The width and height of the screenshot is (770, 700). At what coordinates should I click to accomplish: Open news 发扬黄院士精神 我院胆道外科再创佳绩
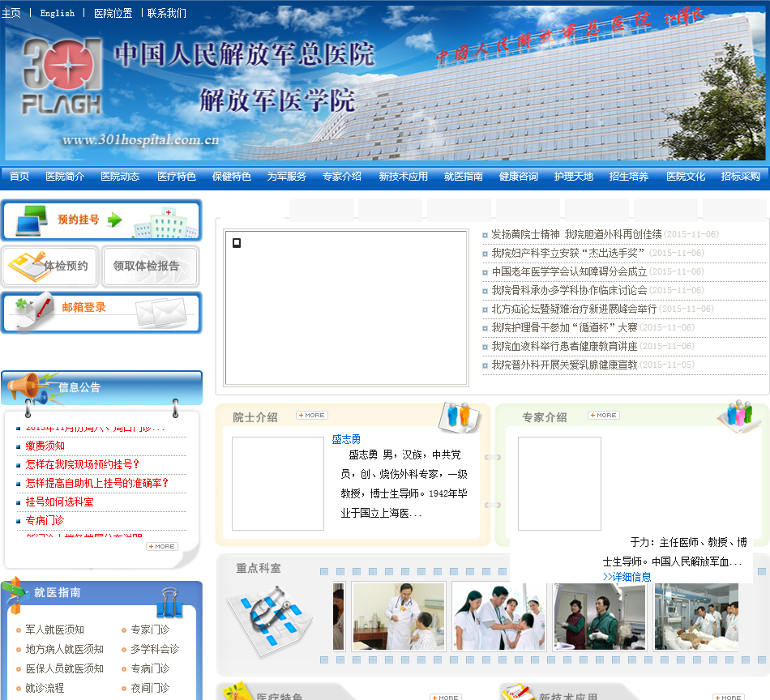pyautogui.click(x=576, y=235)
